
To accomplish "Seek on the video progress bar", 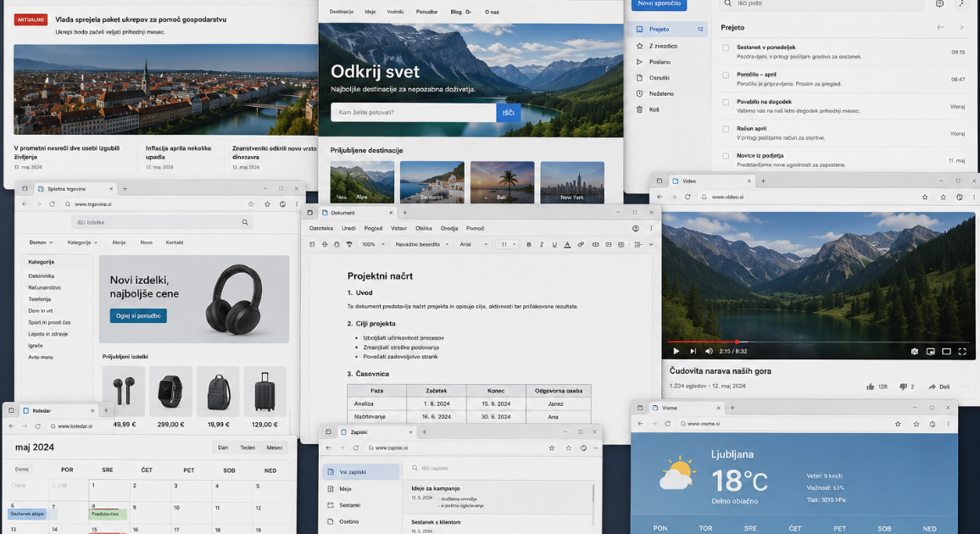I will point(818,342).
